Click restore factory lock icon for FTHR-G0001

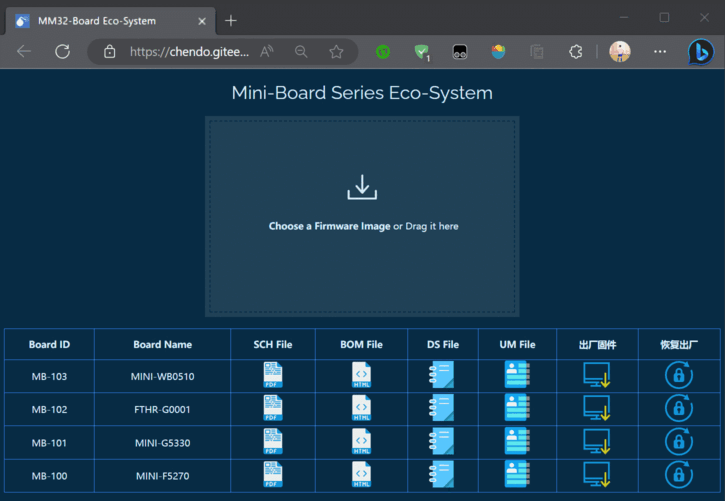coord(678,408)
